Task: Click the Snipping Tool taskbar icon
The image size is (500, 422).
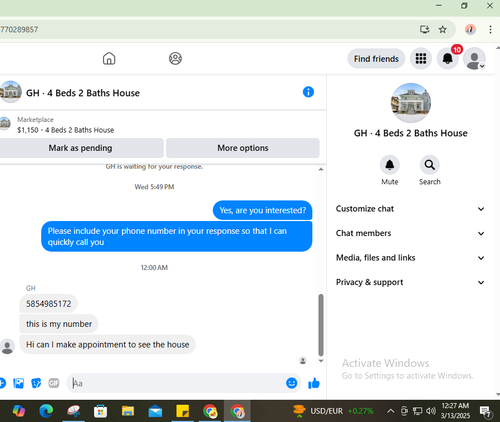Action: [73, 411]
